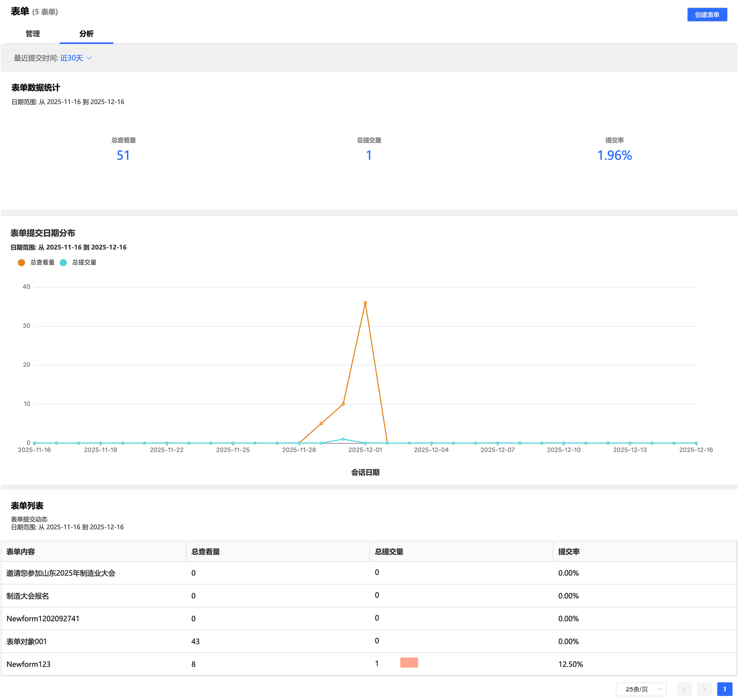The width and height of the screenshot is (740, 700).
Task: Select the 分析 tab
Action: [x=86, y=34]
